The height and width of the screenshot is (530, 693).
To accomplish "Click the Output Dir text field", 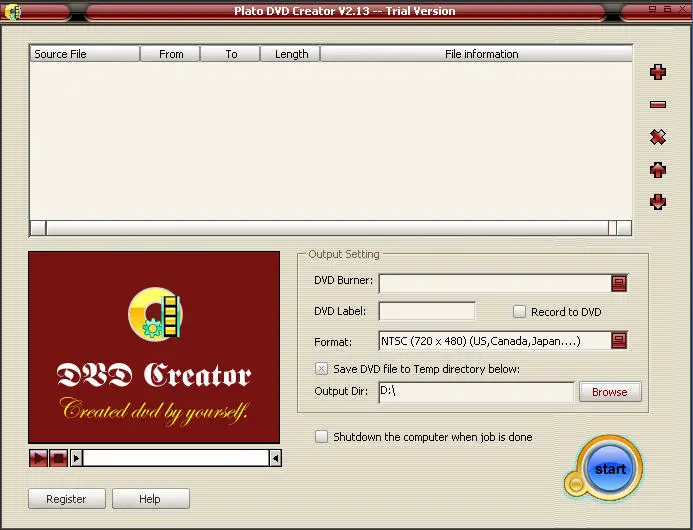I will tap(476, 392).
